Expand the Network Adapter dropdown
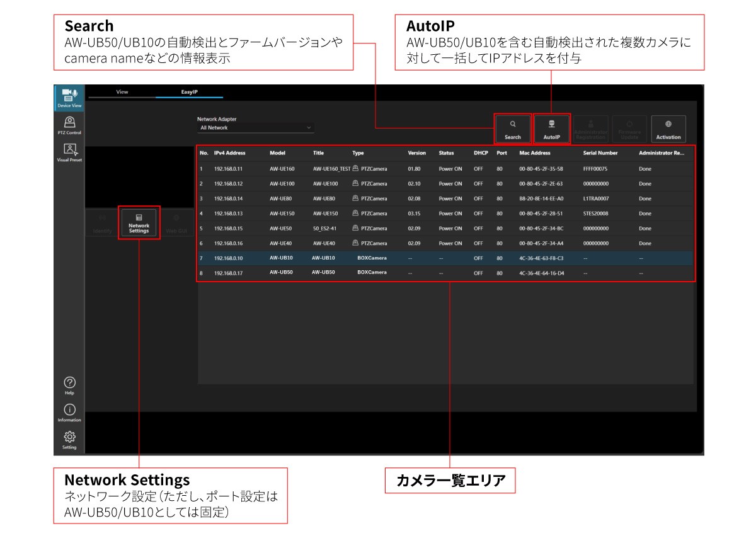The height and width of the screenshot is (538, 756). 256,128
